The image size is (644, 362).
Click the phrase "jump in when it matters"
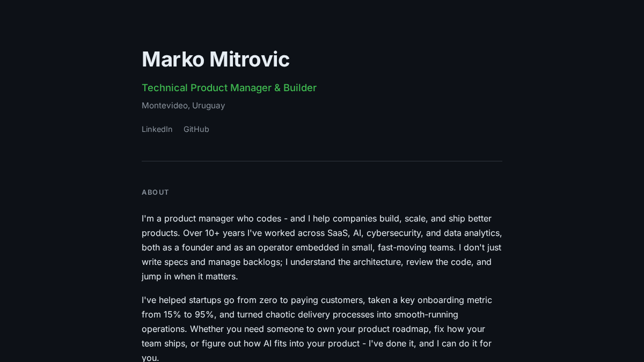click(188, 276)
